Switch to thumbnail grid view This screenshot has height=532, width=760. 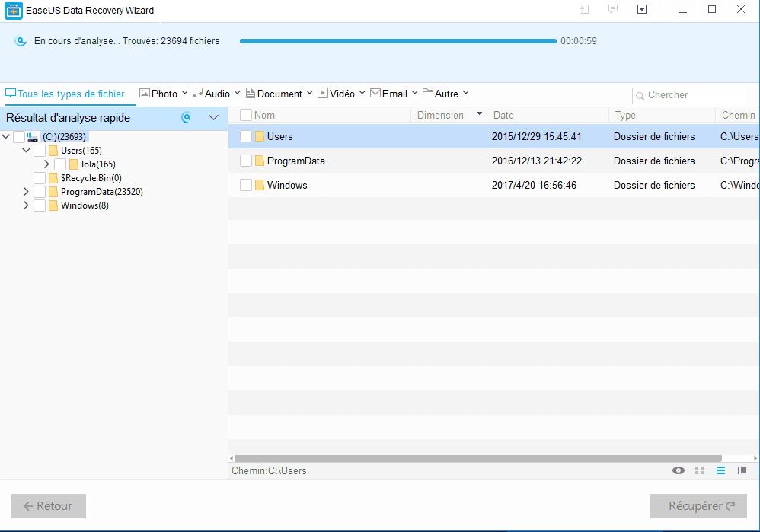[699, 470]
